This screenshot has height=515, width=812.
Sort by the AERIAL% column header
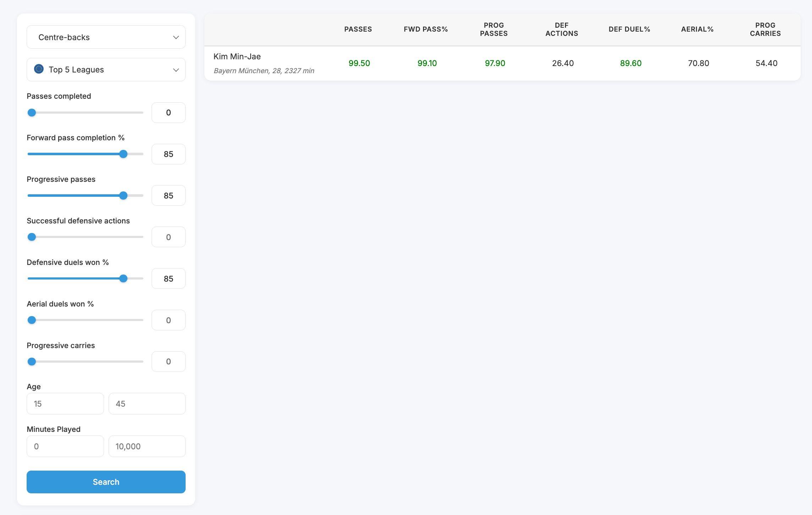point(697,29)
